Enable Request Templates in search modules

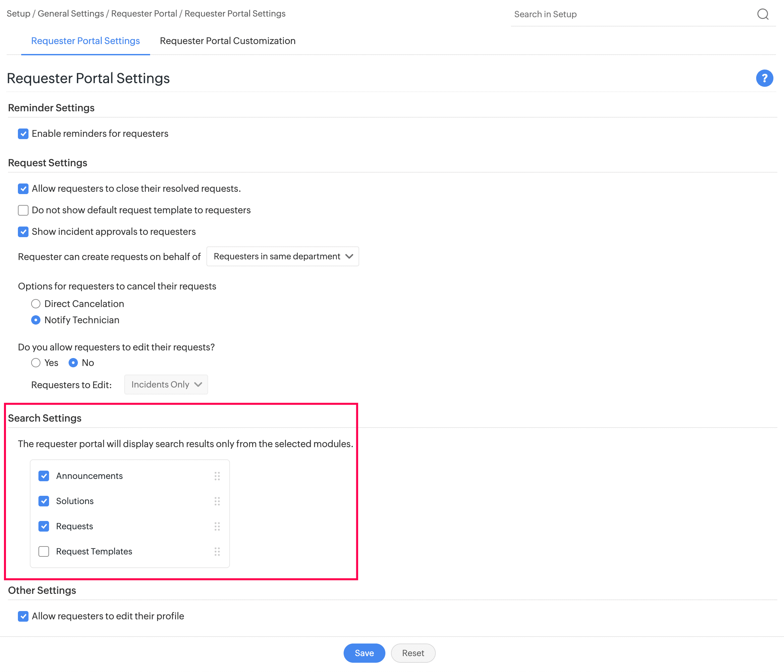tap(43, 551)
